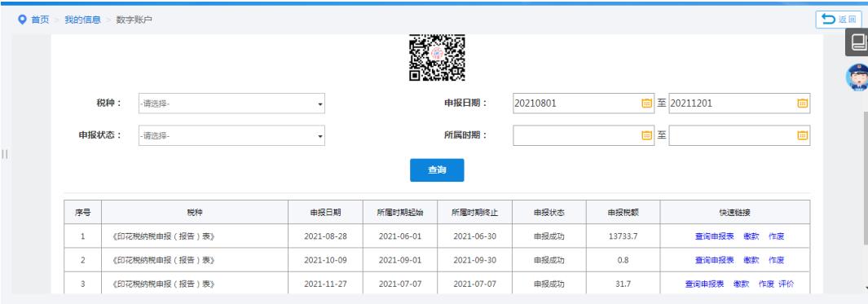The height and width of the screenshot is (304, 868).
Task: Click the 2021-06-01 period start cell
Action: [x=400, y=236]
